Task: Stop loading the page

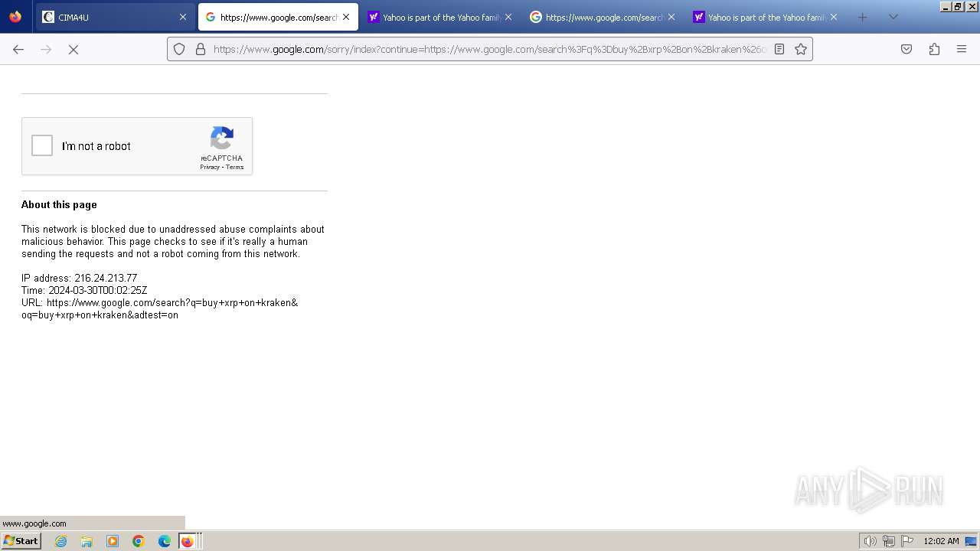Action: (73, 49)
